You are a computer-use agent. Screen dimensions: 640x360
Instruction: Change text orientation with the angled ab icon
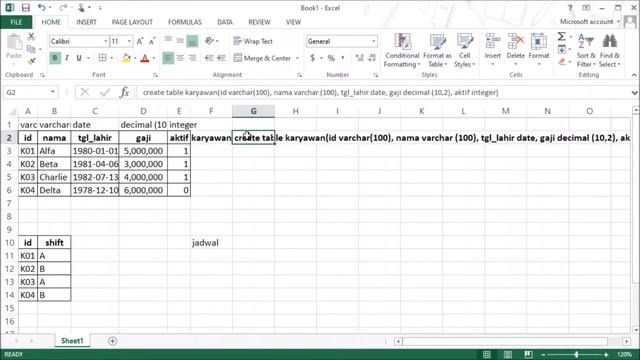(x=209, y=40)
